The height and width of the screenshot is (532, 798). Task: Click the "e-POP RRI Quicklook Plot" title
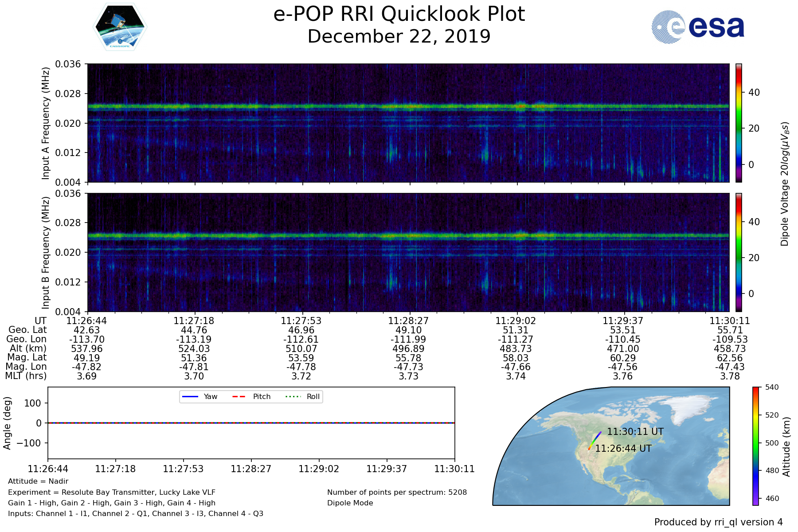coord(399,14)
